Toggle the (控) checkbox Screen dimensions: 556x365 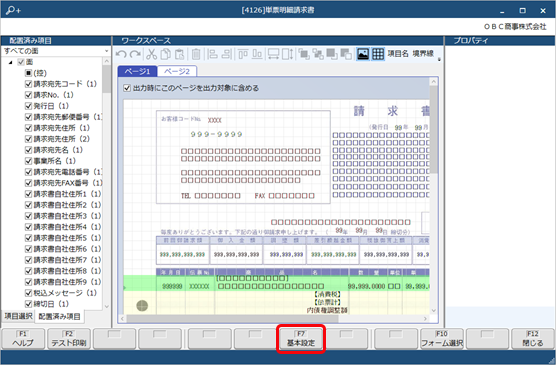(28, 73)
